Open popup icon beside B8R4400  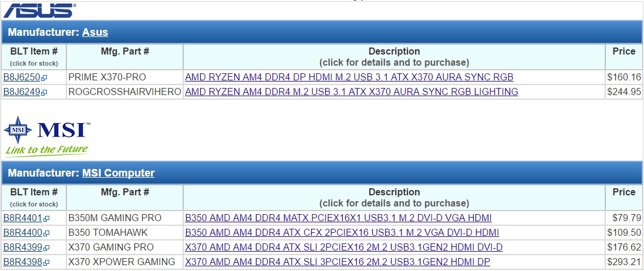point(44,233)
